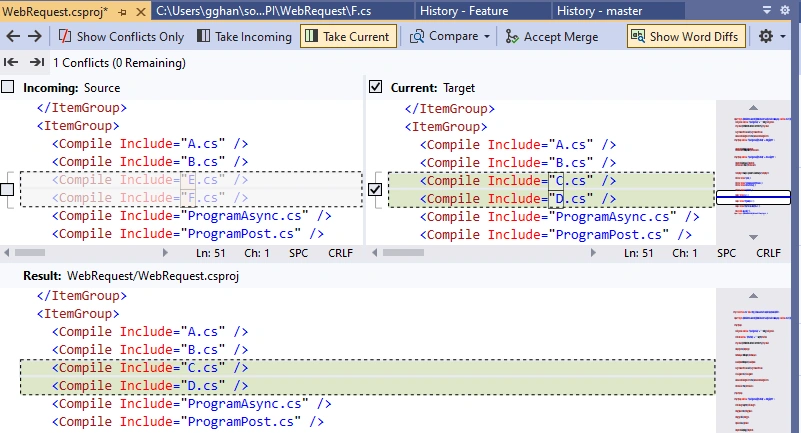Pin the WebRequest.csproj tab
Screen dimensions: 801x433
pyautogui.click(x=122, y=12)
